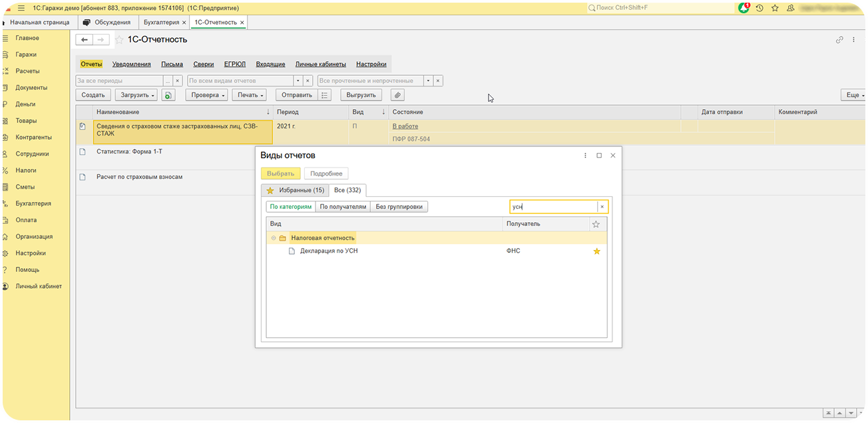Expand the По всем видам отчетов dropdown
This screenshot has height=423, width=868.
(298, 80)
